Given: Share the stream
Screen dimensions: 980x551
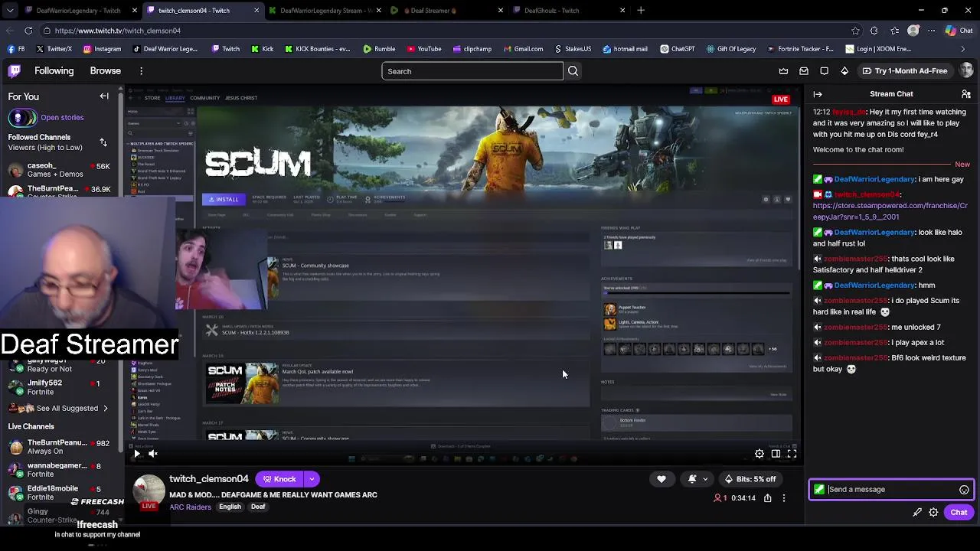Looking at the screenshot, I should pos(767,498).
